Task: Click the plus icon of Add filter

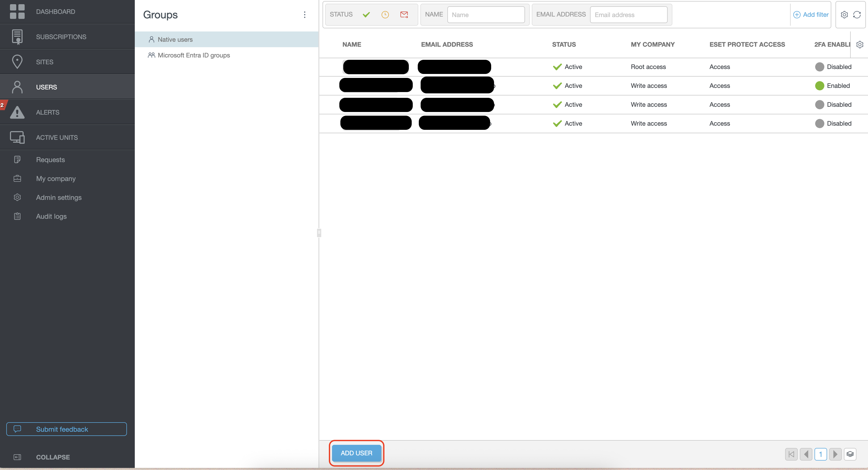Action: click(x=797, y=14)
